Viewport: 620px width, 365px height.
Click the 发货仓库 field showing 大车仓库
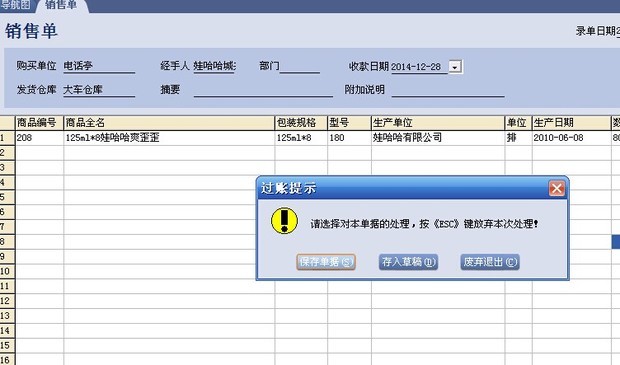[x=99, y=90]
